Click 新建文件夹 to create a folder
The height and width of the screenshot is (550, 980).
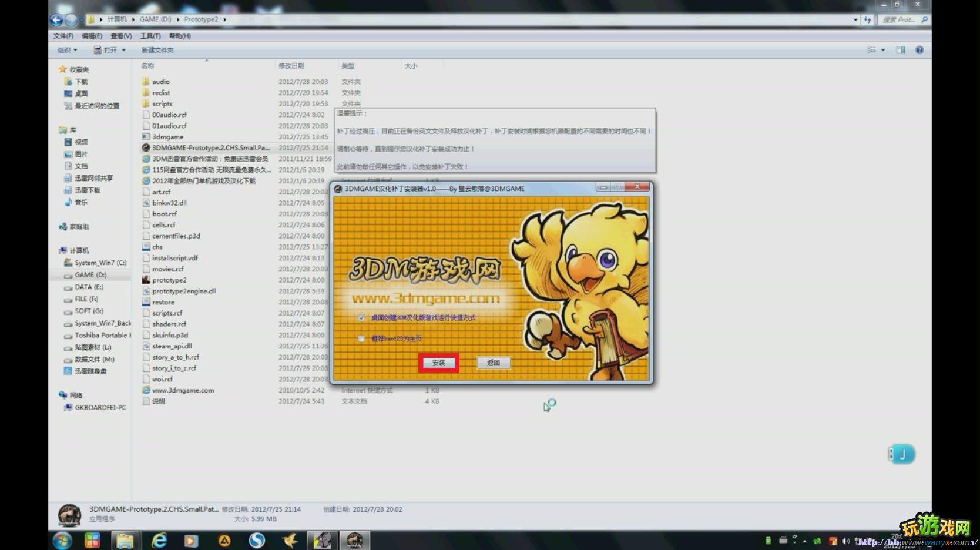click(157, 50)
